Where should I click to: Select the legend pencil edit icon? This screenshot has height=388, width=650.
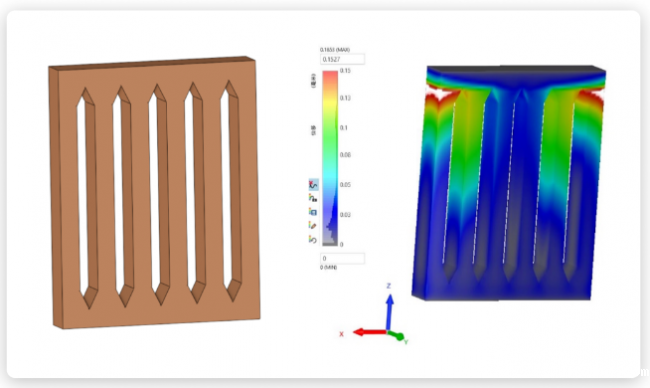pos(313,226)
